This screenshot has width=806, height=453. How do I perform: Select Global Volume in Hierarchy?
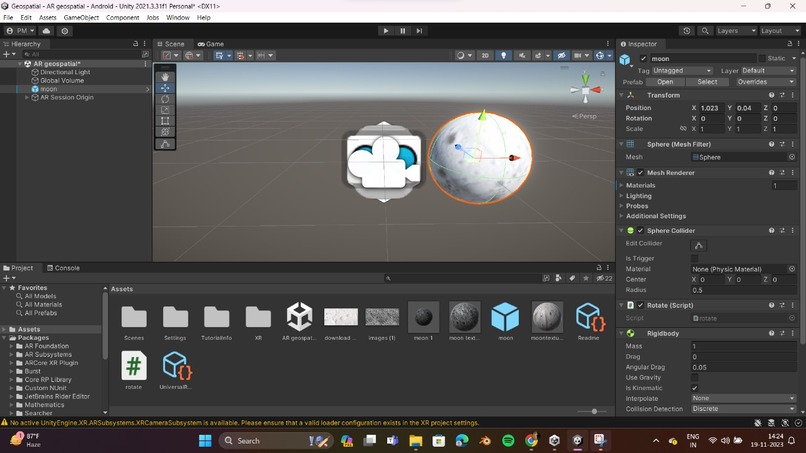click(x=62, y=80)
